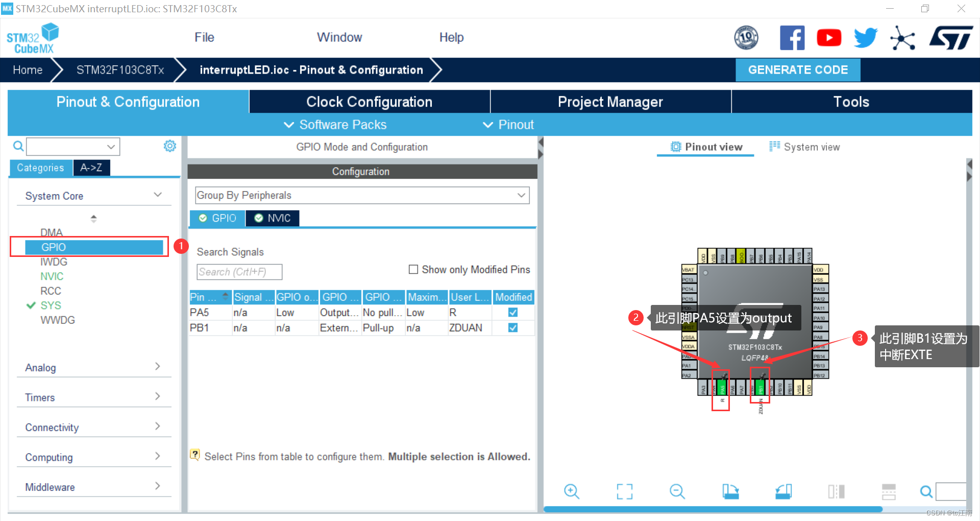Select the GPIO configuration tab
The height and width of the screenshot is (521, 980).
click(x=217, y=218)
